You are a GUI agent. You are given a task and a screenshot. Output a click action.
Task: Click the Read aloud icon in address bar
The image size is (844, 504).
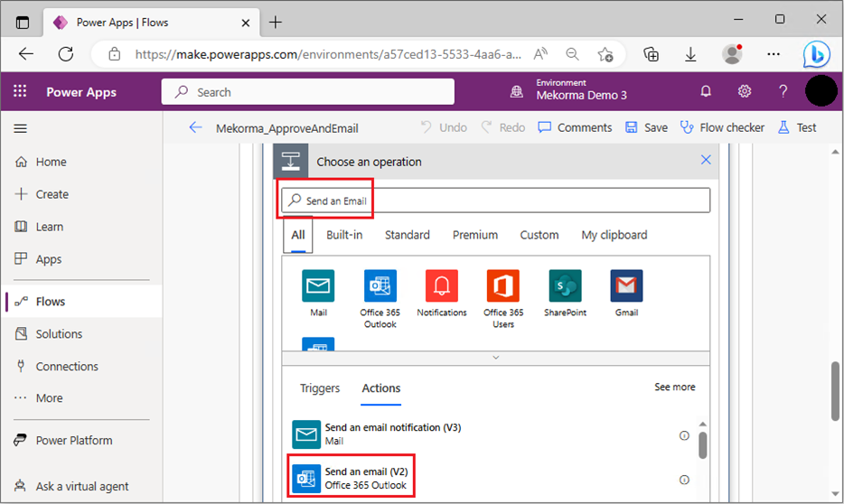coord(540,54)
